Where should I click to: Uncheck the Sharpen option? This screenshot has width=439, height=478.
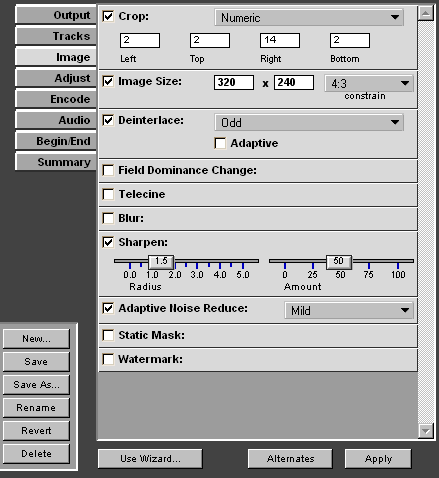tap(108, 242)
